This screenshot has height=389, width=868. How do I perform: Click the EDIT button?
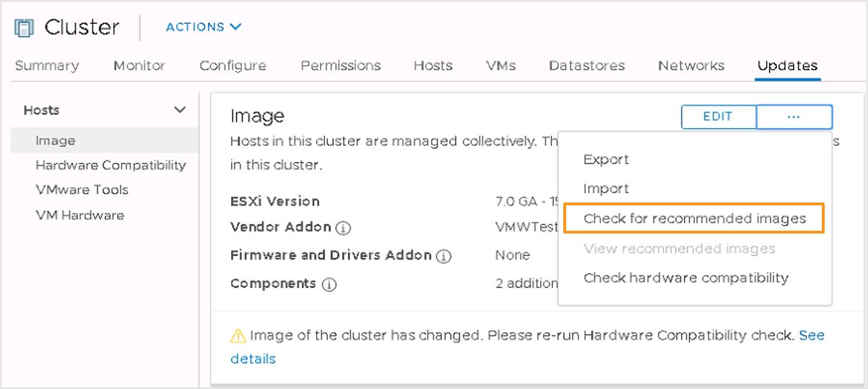(719, 116)
